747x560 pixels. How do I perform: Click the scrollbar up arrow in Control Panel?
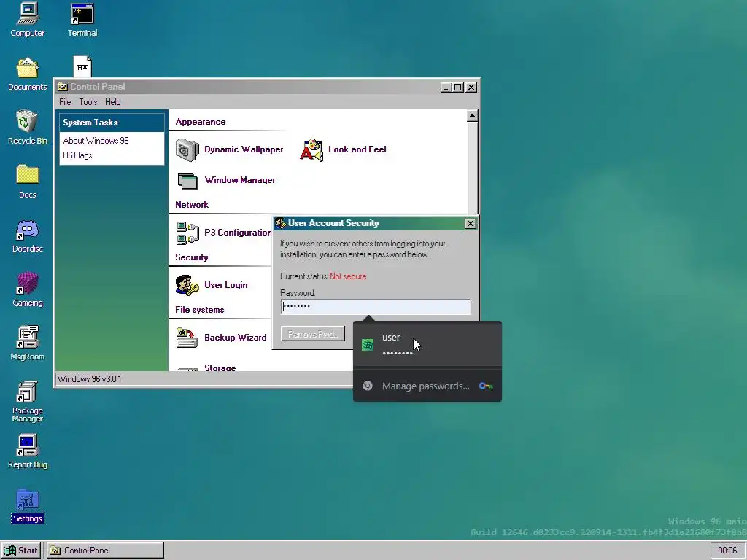coord(472,116)
